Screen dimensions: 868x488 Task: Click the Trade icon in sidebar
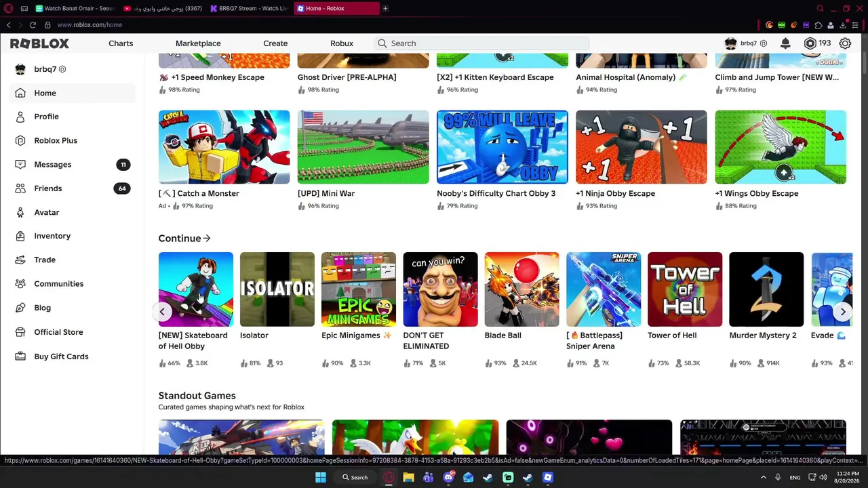(20, 260)
